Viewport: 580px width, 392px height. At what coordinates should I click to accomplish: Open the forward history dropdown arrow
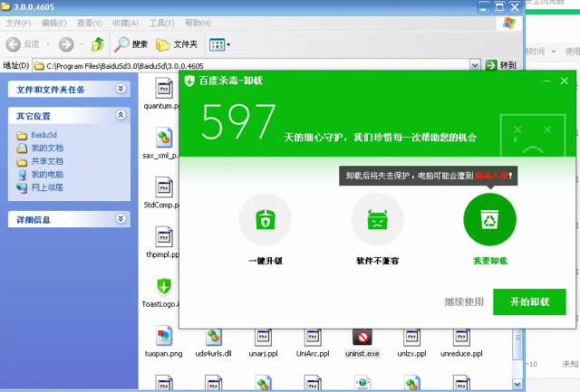click(x=82, y=44)
